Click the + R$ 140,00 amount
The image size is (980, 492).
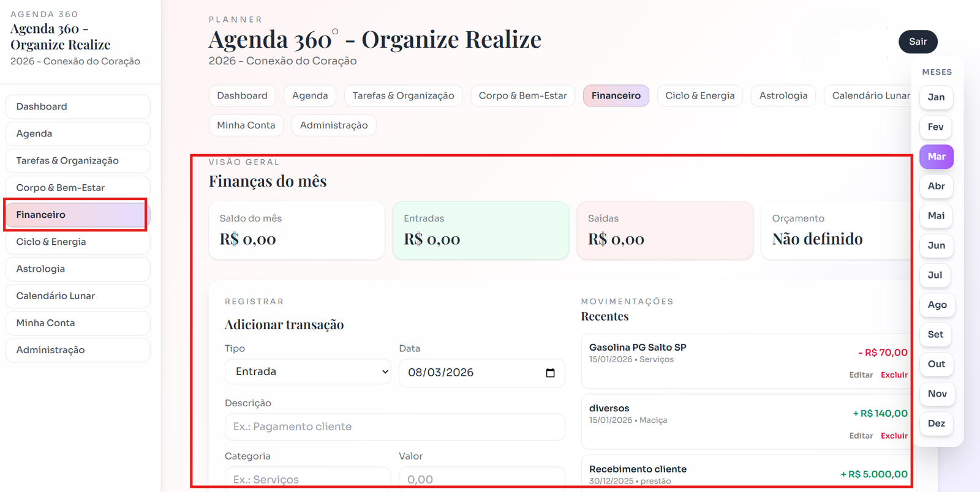click(x=880, y=414)
